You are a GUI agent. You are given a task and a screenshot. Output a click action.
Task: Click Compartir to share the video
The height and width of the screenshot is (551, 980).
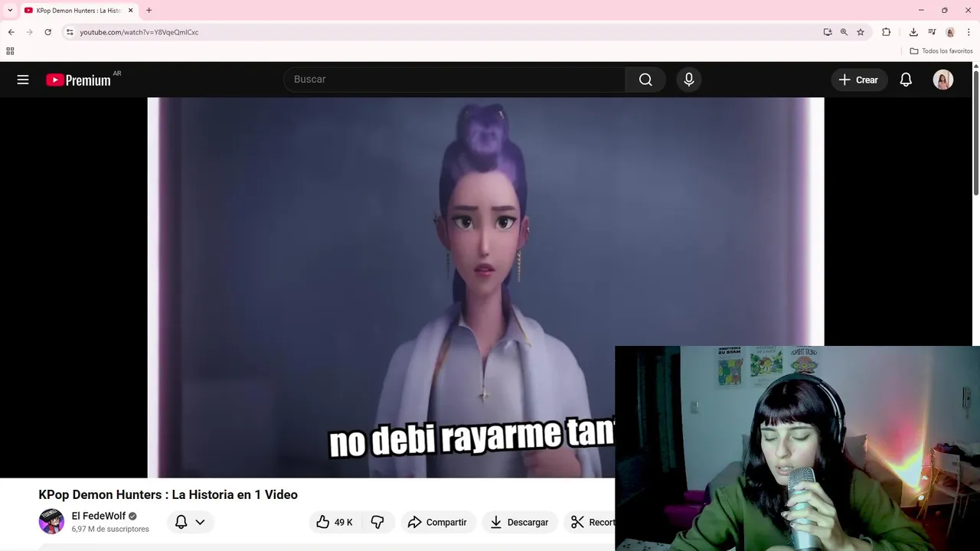[438, 522]
